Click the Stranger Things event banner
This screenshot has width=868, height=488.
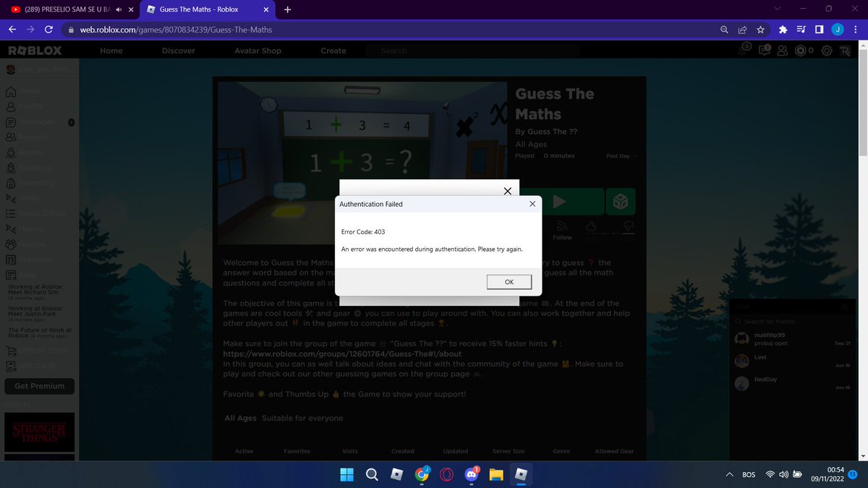tap(40, 433)
